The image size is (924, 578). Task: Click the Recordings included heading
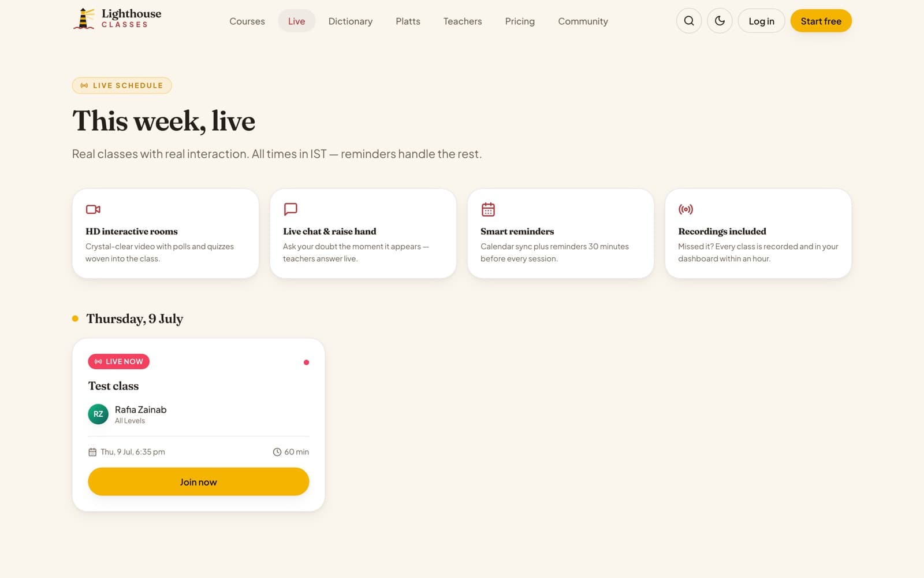722,231
